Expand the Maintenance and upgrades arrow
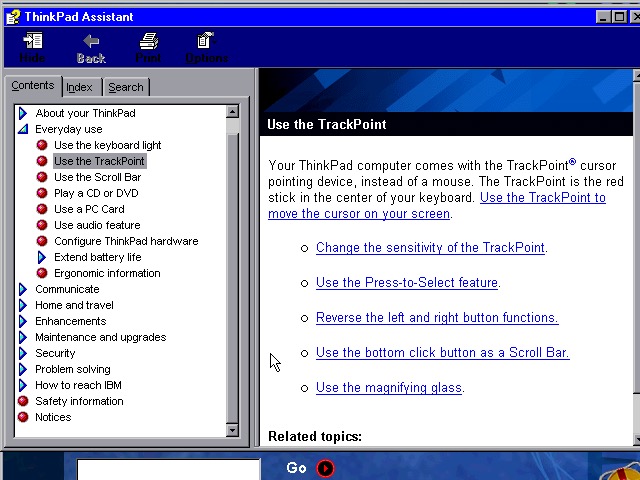 pyautogui.click(x=23, y=337)
